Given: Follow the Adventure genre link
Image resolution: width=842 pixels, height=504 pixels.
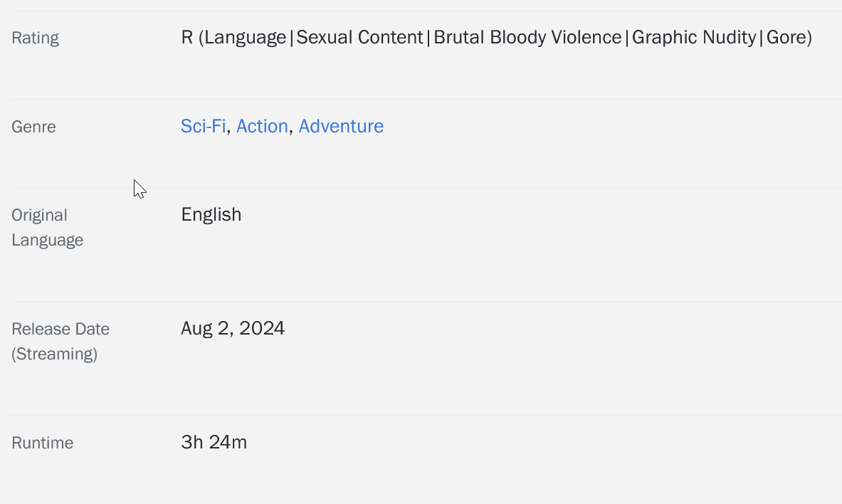Looking at the screenshot, I should [x=341, y=127].
